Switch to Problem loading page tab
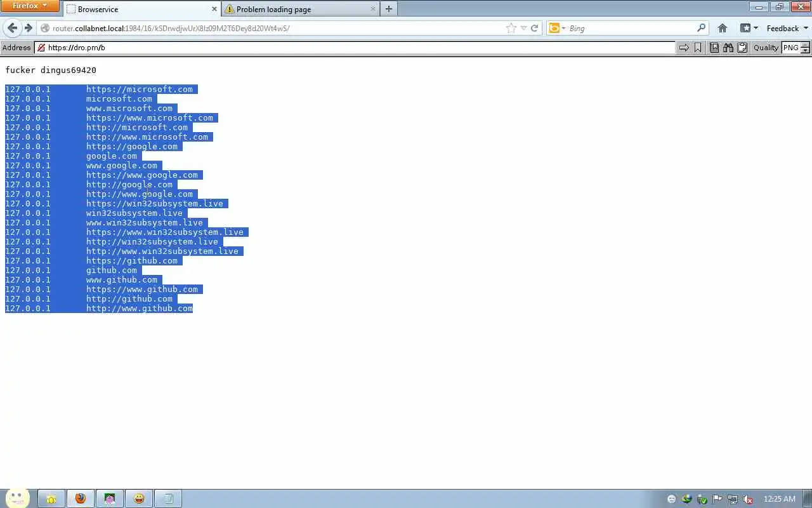Viewport: 812px width, 508px height. 301,9
